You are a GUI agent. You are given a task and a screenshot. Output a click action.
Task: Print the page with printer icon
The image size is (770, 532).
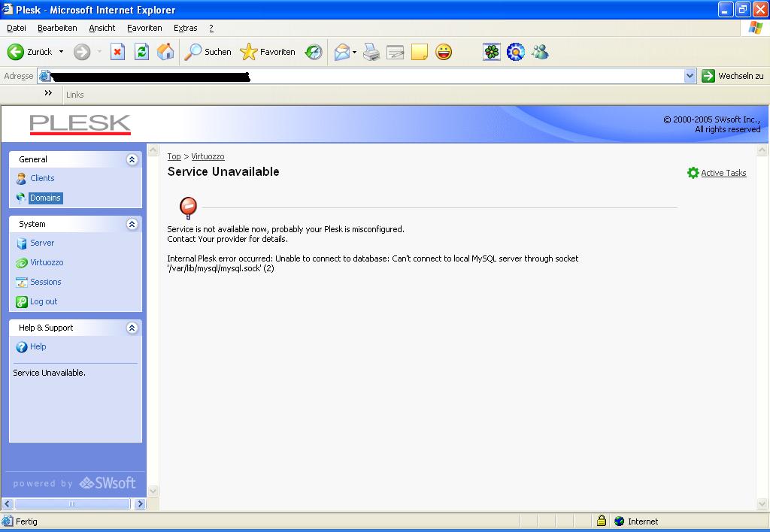(x=371, y=52)
